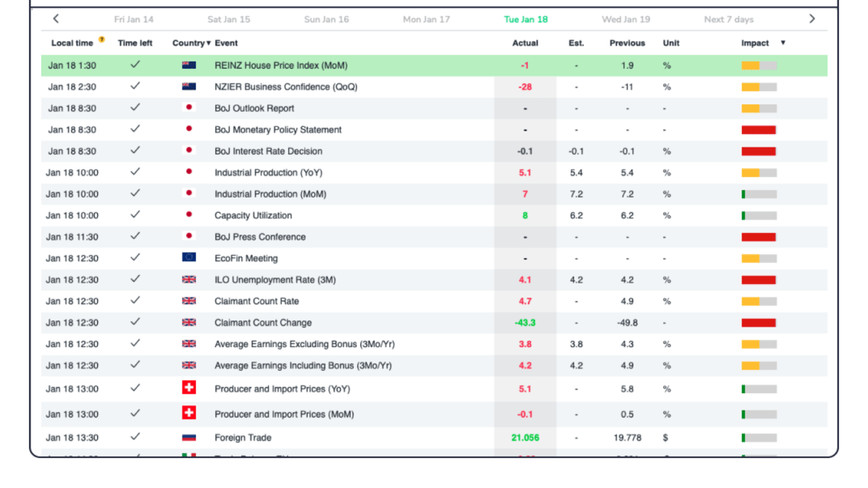Select actual value -43.3 for Claimant Count Change
The height and width of the screenshot is (488, 868).
click(x=525, y=323)
